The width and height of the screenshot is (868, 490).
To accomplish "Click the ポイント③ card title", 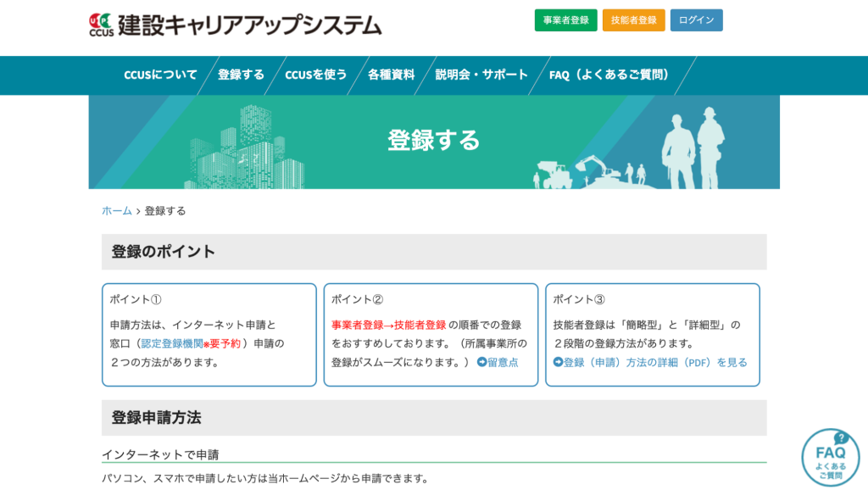I will (x=579, y=299).
